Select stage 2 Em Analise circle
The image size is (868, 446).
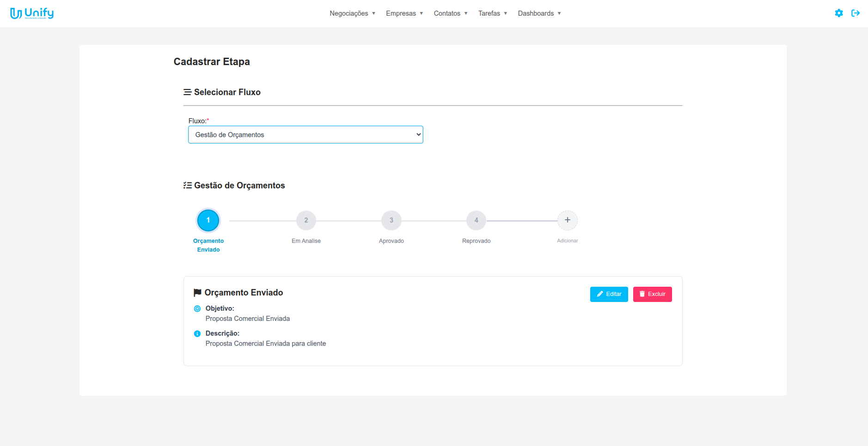[306, 220]
